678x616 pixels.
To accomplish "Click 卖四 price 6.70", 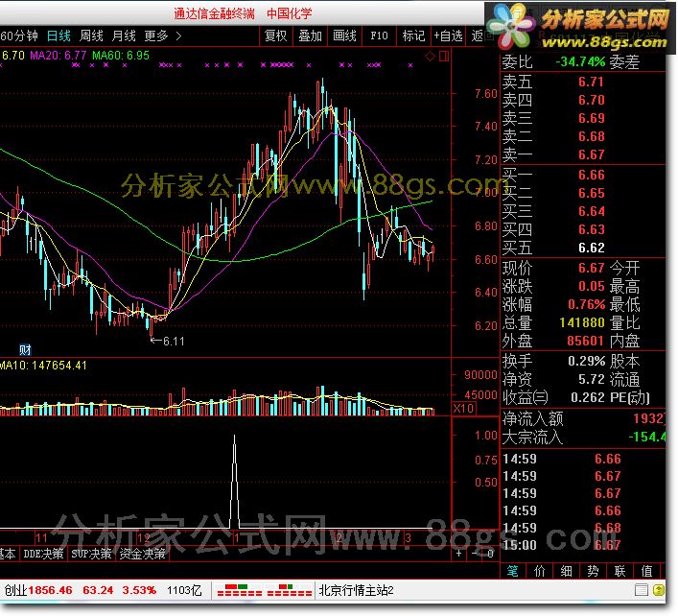I will [x=591, y=100].
